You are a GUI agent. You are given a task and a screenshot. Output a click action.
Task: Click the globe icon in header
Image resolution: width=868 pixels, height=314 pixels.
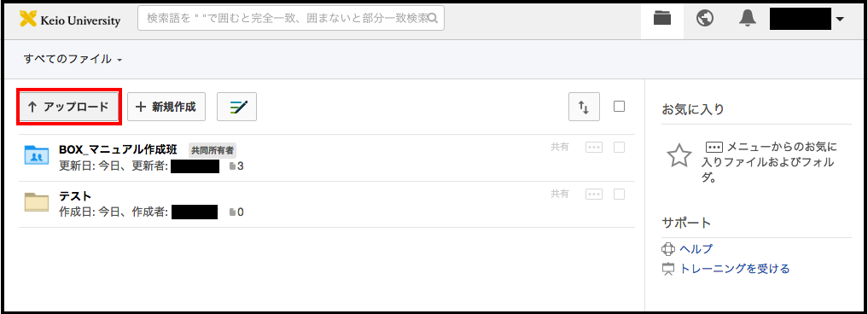(x=705, y=19)
